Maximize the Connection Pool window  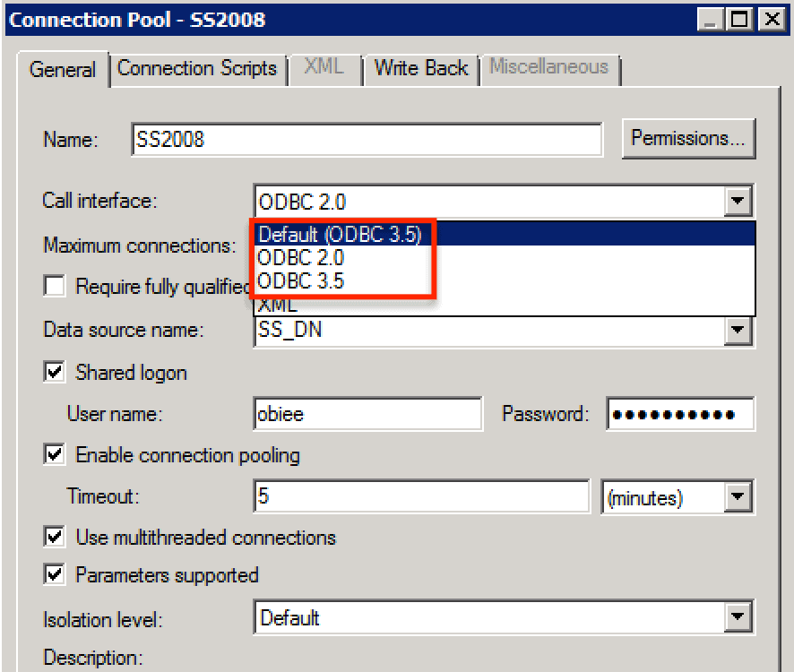click(x=739, y=20)
